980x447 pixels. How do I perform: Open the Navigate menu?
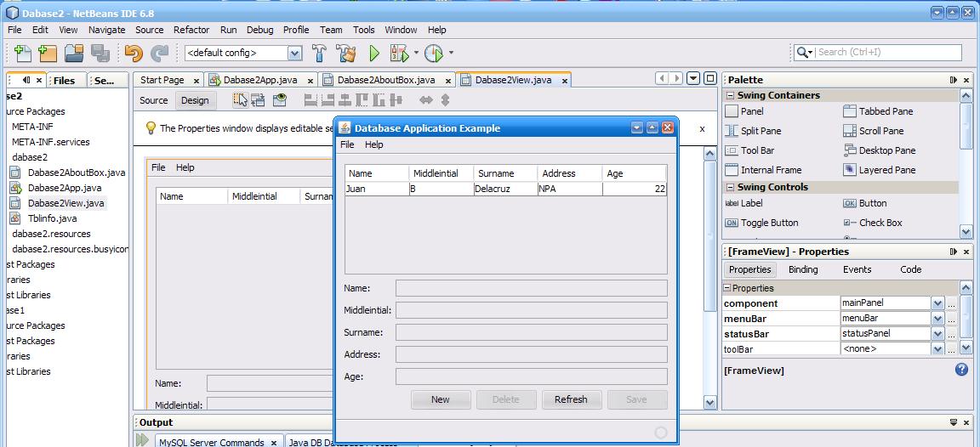pos(107,30)
